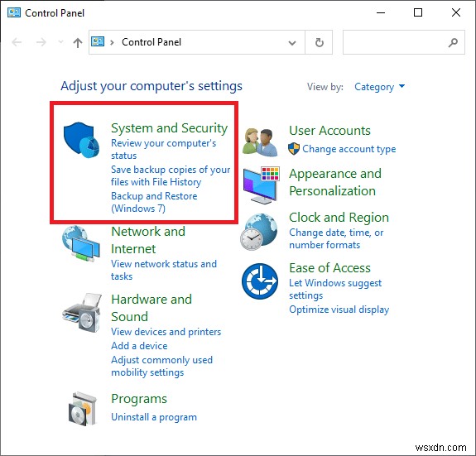Open View devices and printers link

point(166,332)
